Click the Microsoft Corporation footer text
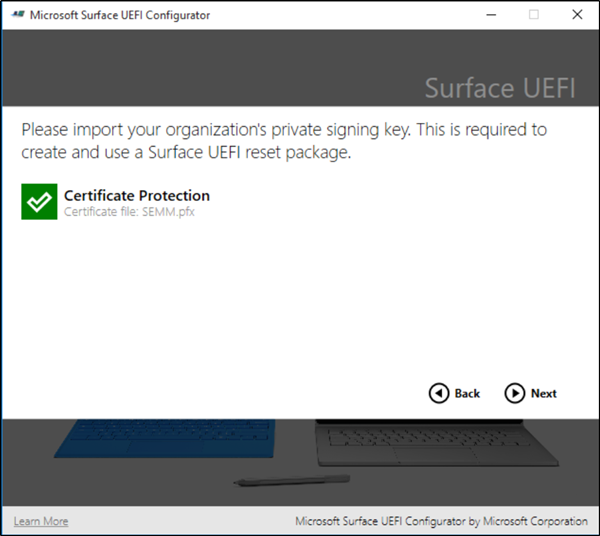The width and height of the screenshot is (600, 536). [441, 521]
